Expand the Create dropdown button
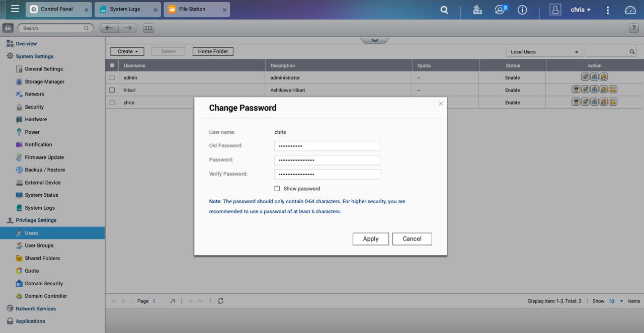Screen dimensions: 644x333 (127, 51)
